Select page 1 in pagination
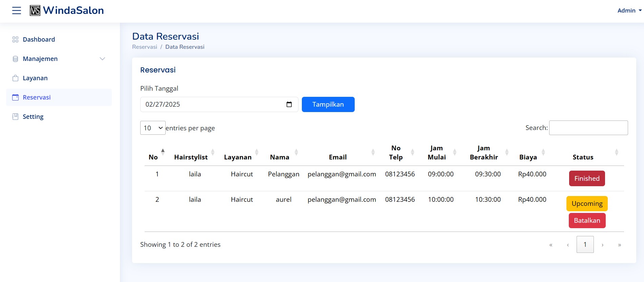 [585, 244]
